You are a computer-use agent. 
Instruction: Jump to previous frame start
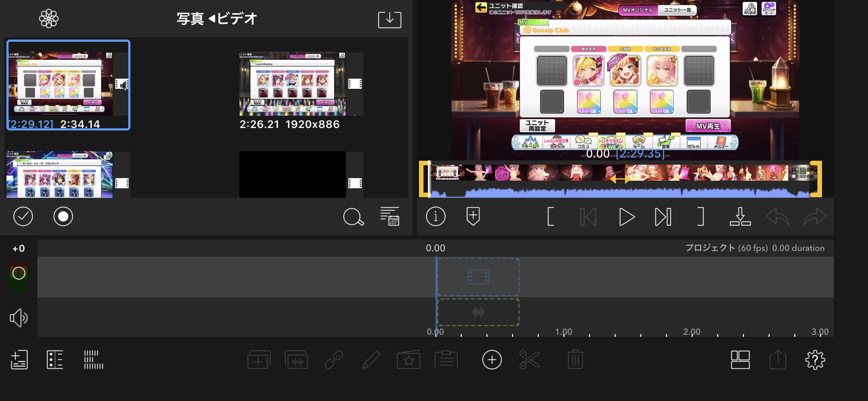click(x=588, y=217)
